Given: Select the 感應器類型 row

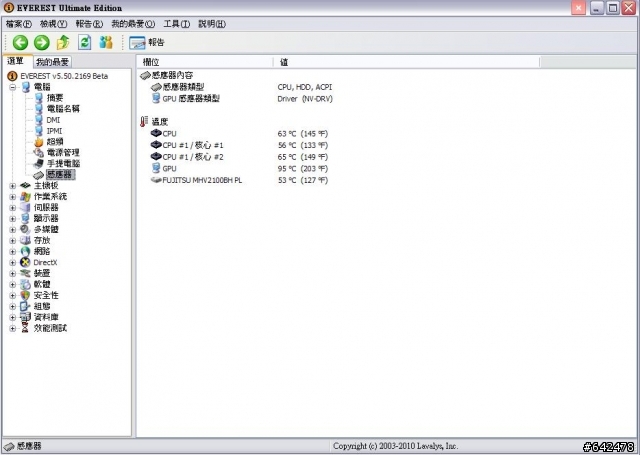Looking at the screenshot, I should [241, 87].
